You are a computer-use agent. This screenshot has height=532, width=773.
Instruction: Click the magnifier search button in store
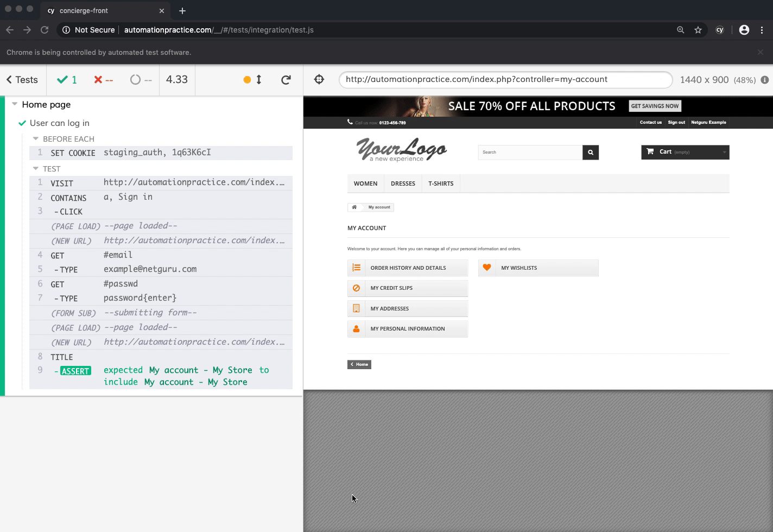click(x=591, y=153)
